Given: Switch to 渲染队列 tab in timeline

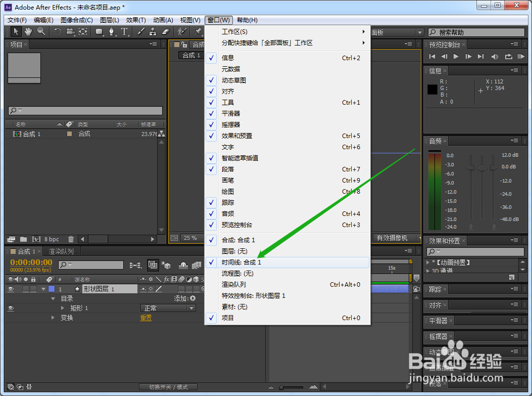Looking at the screenshot, I should 61,251.
